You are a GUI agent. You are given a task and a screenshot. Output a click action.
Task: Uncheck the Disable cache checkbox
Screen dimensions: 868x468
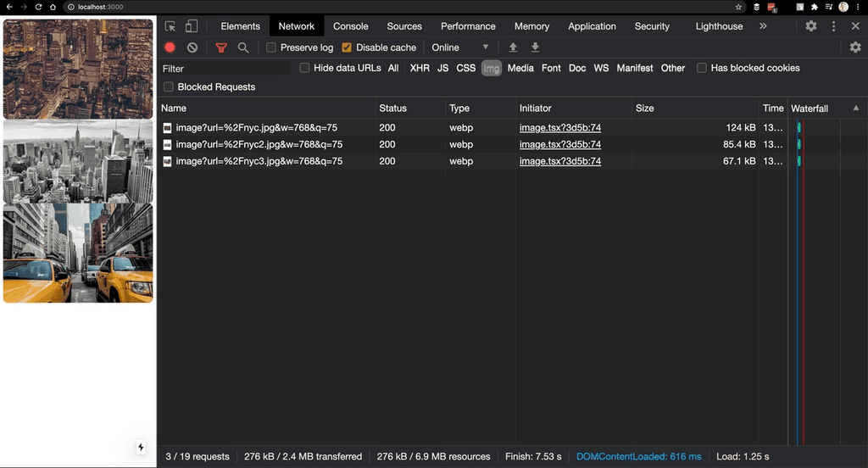pyautogui.click(x=347, y=47)
